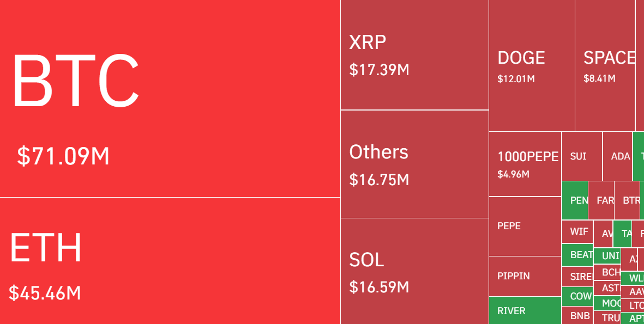
Task: Click the Others $16.75M block
Action: (x=414, y=164)
